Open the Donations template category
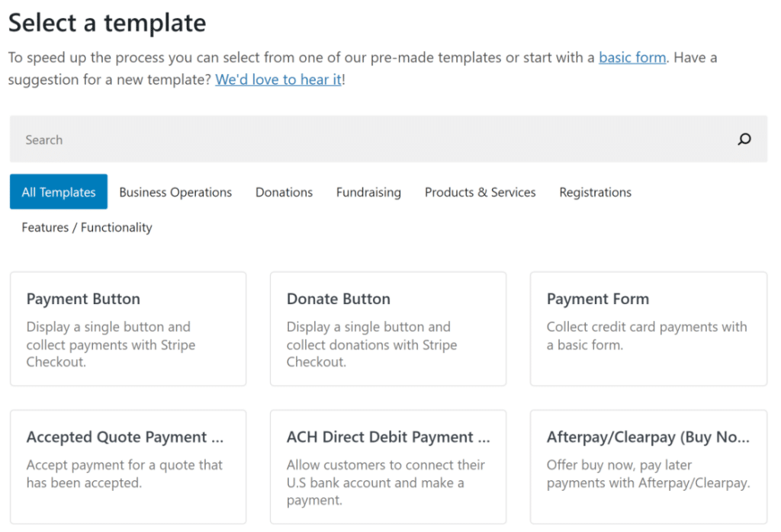 284,192
